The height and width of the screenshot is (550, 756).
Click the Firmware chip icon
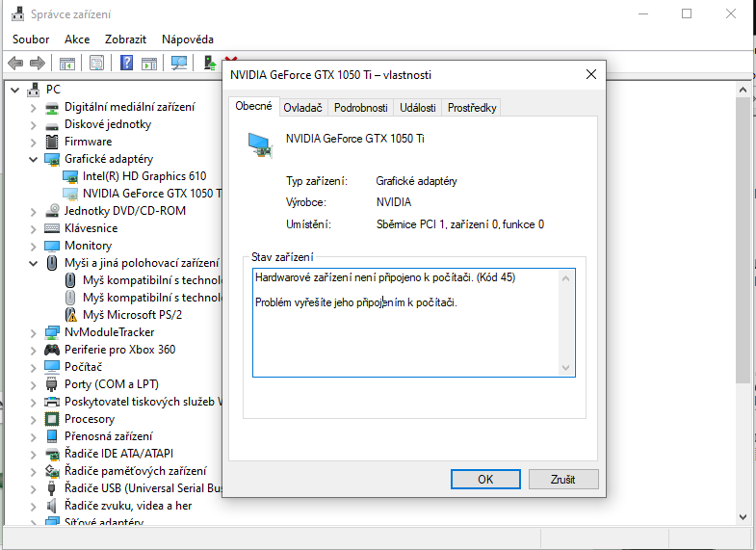point(52,142)
